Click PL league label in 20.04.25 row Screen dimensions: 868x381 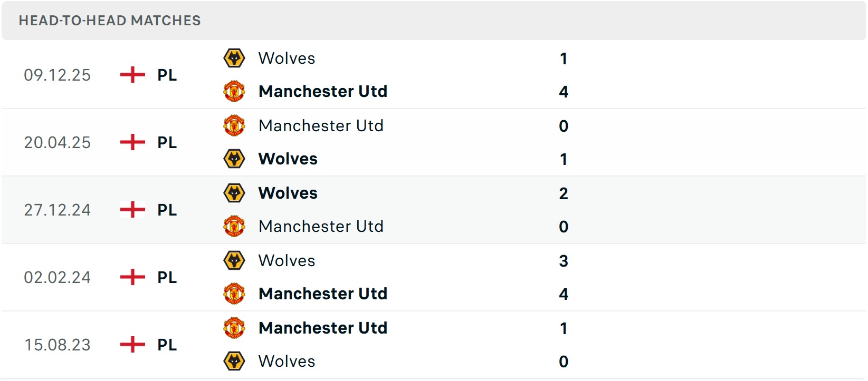coord(167,142)
